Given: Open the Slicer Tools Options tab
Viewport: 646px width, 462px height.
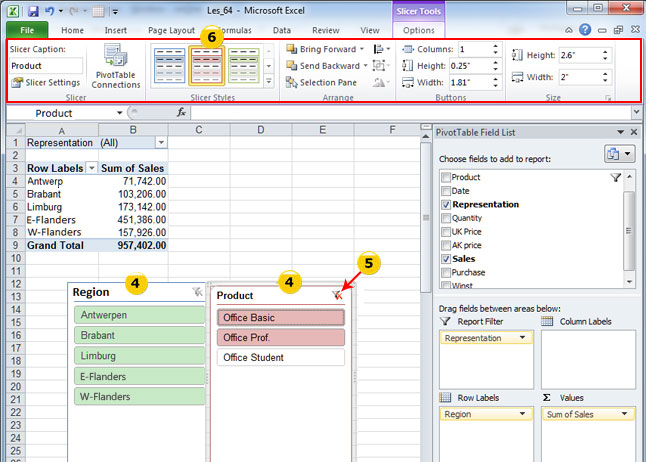Looking at the screenshot, I should pos(419,30).
